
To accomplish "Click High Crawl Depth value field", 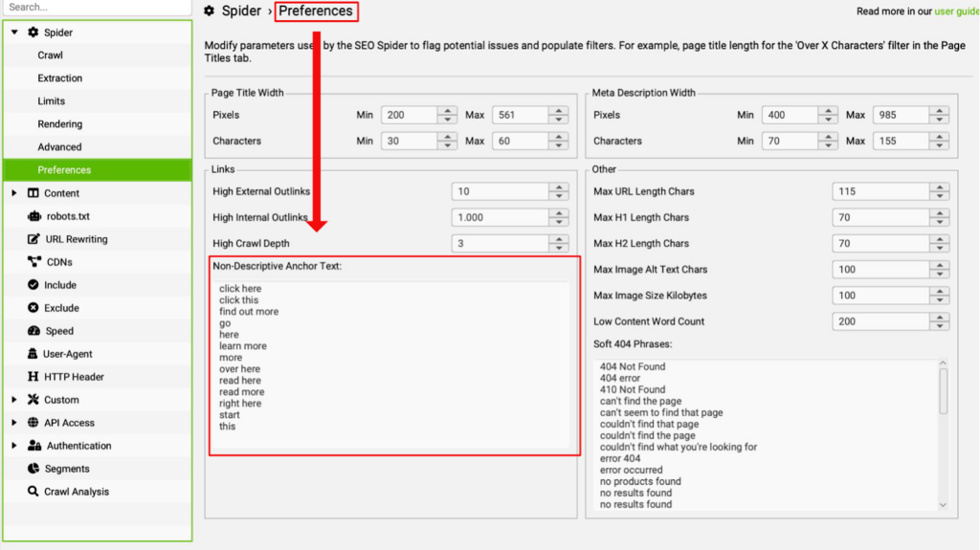I will (x=500, y=244).
